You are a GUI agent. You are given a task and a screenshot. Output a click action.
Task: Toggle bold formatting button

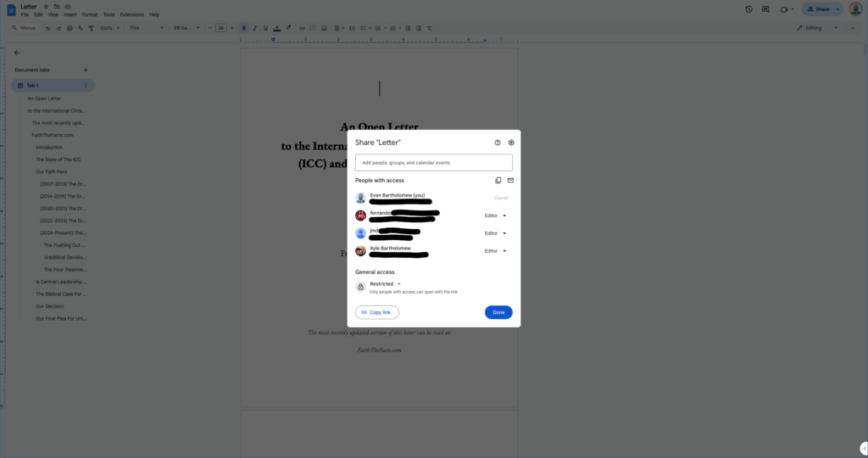point(244,28)
